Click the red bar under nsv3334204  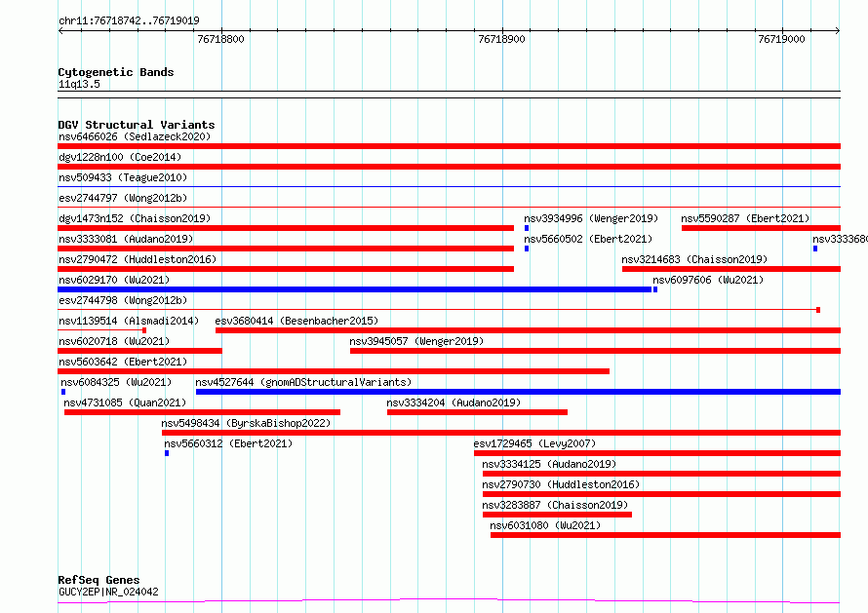pos(477,412)
